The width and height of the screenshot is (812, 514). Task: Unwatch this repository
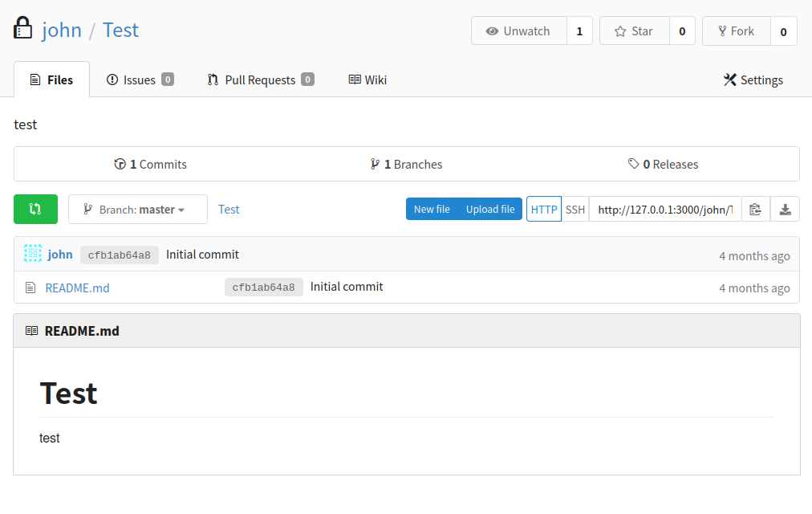pos(518,31)
